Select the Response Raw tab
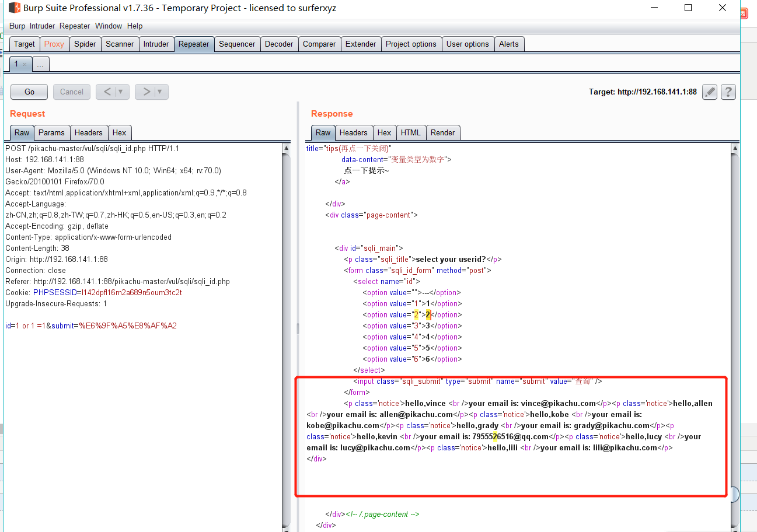This screenshot has width=757, height=532. 323,132
